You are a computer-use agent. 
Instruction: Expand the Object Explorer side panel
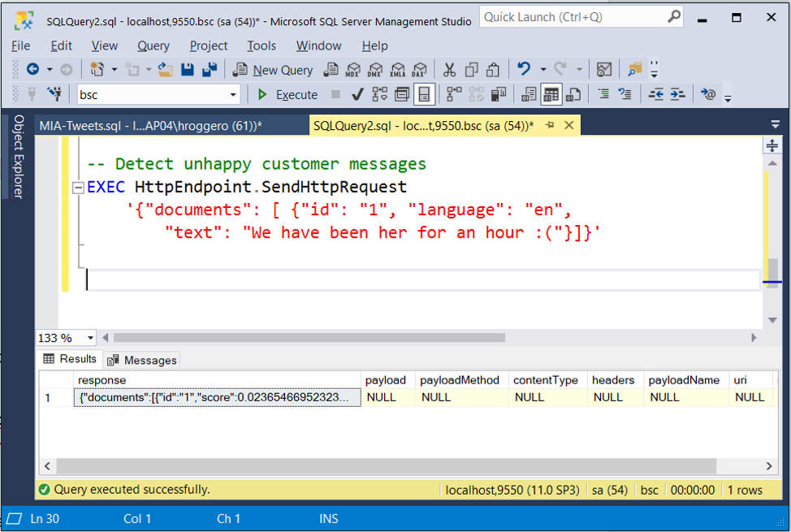[x=19, y=157]
